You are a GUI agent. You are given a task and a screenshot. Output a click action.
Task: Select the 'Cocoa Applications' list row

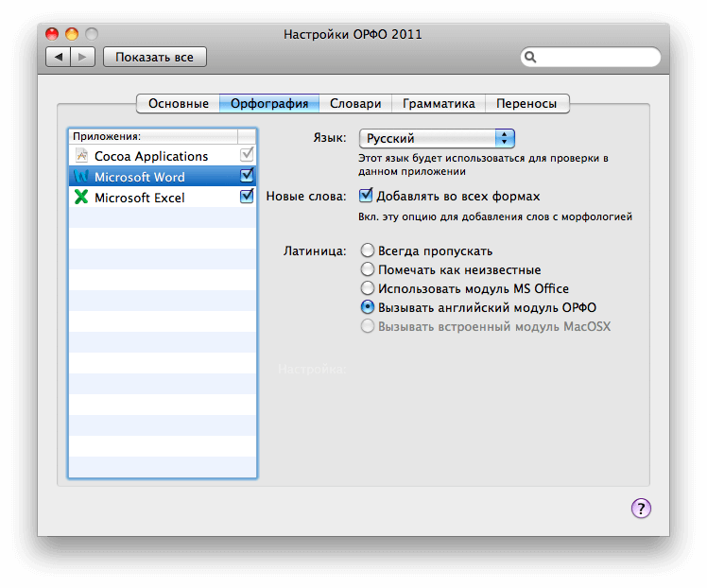pyautogui.click(x=163, y=156)
